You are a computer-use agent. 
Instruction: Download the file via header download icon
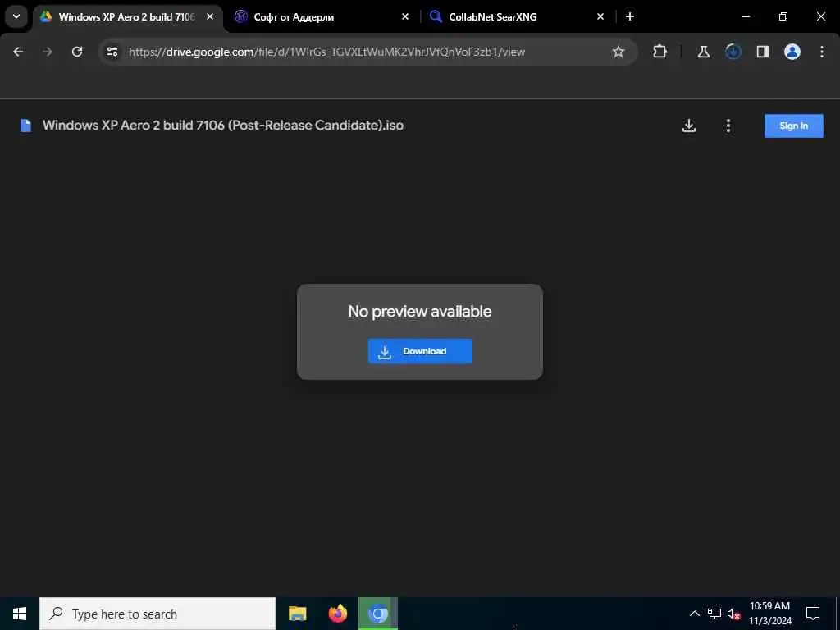click(x=689, y=126)
